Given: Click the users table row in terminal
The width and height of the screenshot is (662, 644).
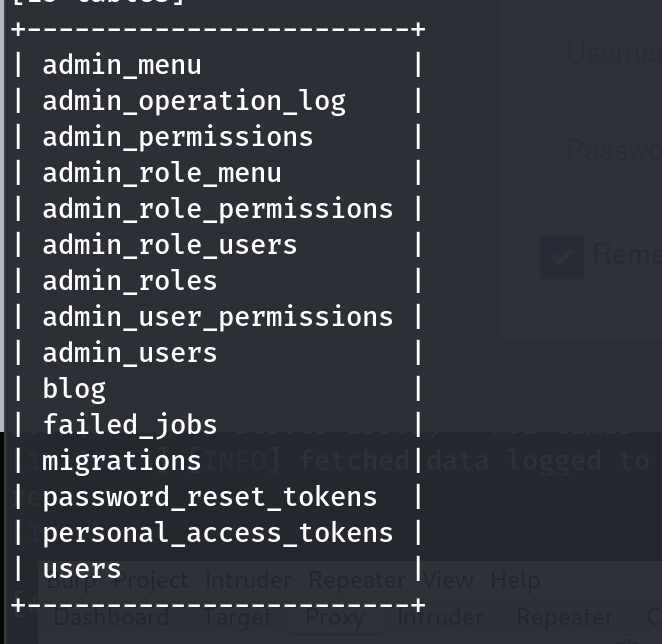Looking at the screenshot, I should [82, 569].
